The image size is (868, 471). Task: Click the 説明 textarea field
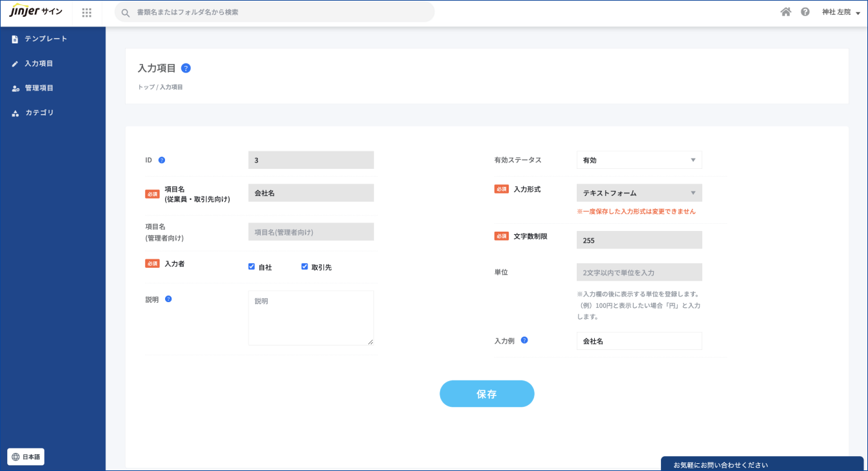pos(311,318)
